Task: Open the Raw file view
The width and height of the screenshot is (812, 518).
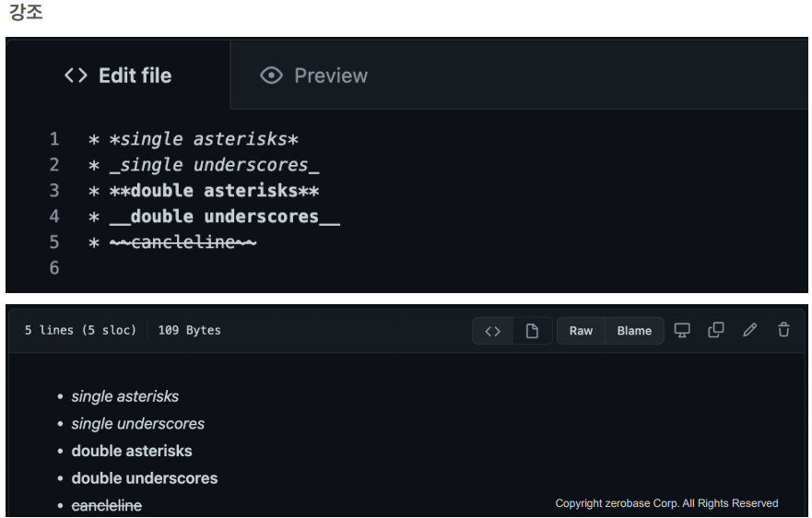Action: [581, 331]
